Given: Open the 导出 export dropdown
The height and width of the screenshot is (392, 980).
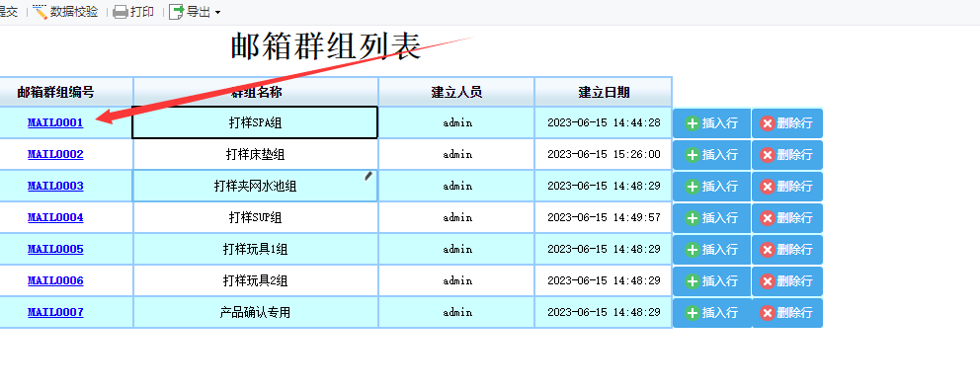Looking at the screenshot, I should [217, 13].
